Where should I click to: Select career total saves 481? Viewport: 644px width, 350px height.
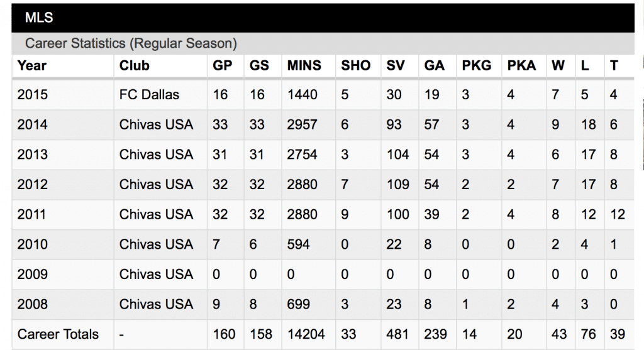(x=397, y=334)
